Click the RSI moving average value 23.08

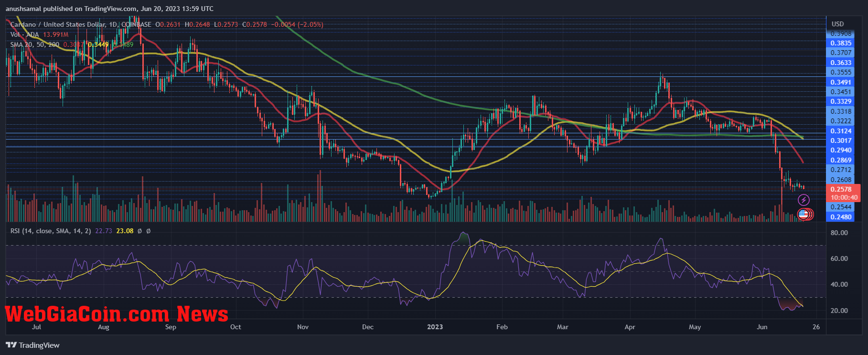[125, 231]
